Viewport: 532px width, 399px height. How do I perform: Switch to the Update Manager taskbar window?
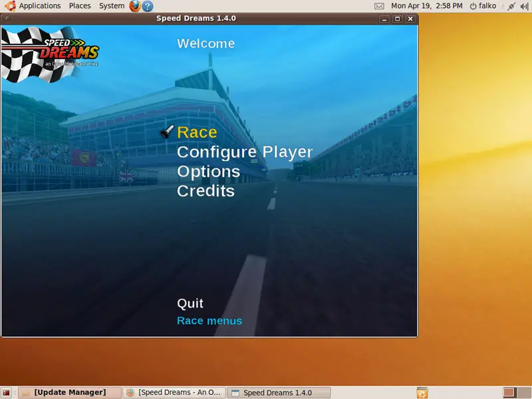[70, 392]
